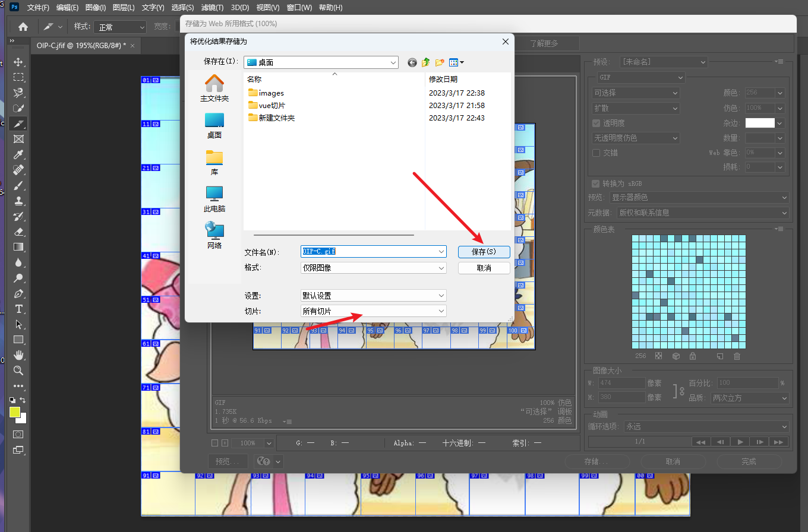Image resolution: width=808 pixels, height=532 pixels.
Task: Open the 文件名 filename dropdown arrow
Action: point(441,252)
